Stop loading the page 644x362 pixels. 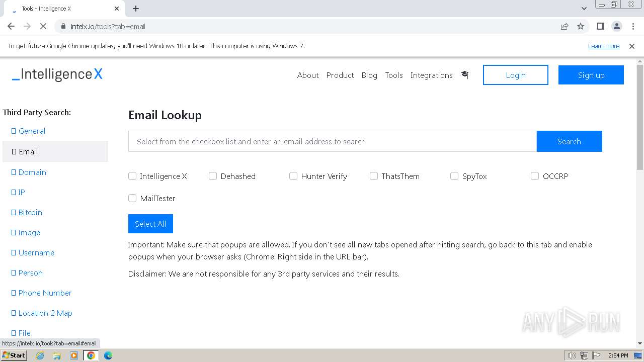pyautogui.click(x=43, y=26)
